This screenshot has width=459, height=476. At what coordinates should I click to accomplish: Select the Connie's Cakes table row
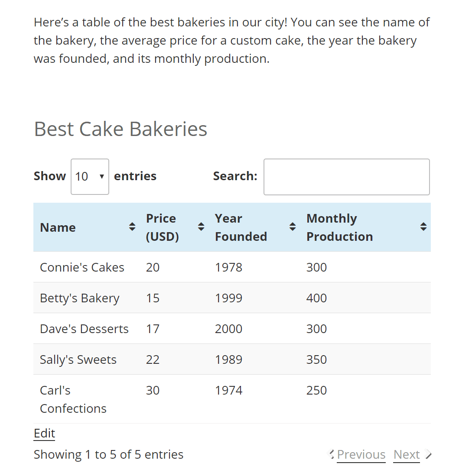click(x=173, y=267)
